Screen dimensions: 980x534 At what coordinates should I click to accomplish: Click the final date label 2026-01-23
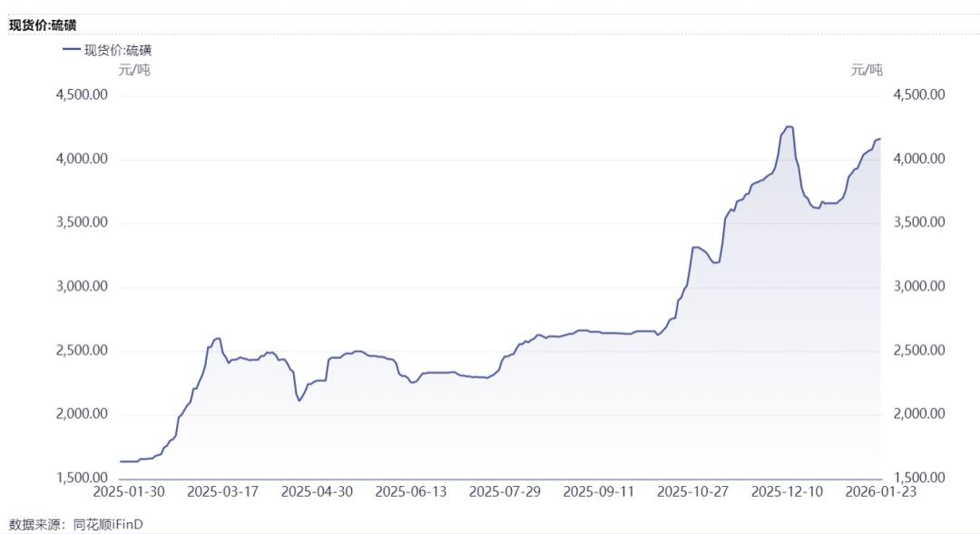pyautogui.click(x=880, y=492)
